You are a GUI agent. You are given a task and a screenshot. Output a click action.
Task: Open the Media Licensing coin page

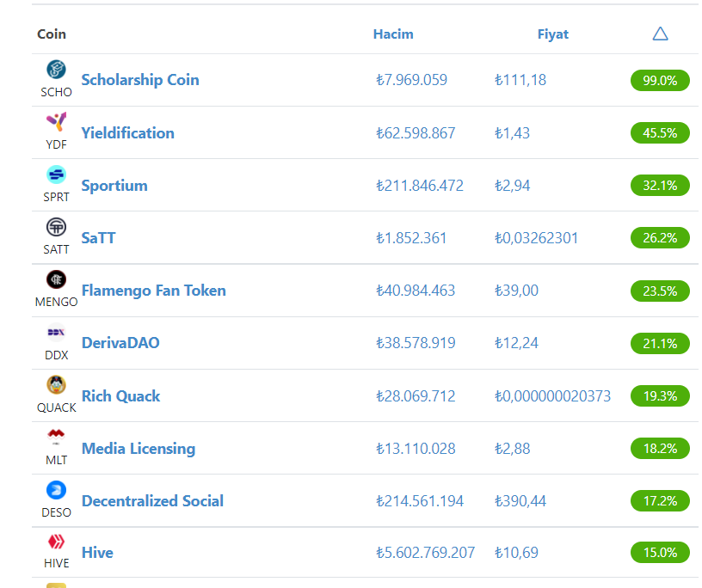(139, 449)
